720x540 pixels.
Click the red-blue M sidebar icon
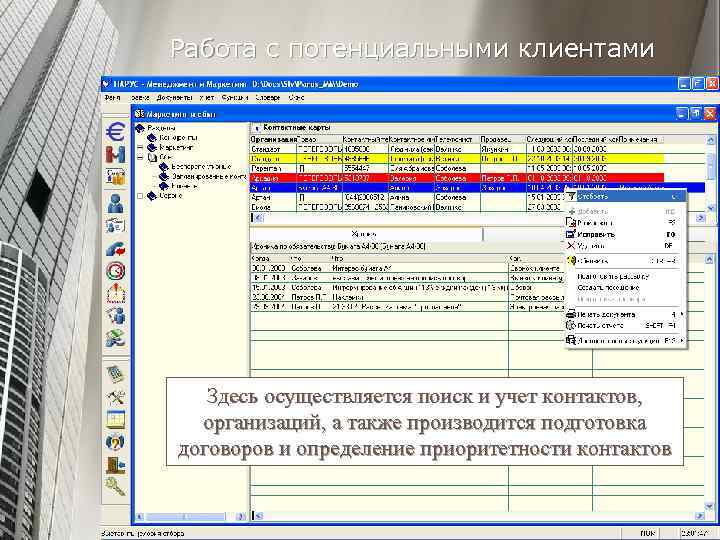tap(115, 155)
